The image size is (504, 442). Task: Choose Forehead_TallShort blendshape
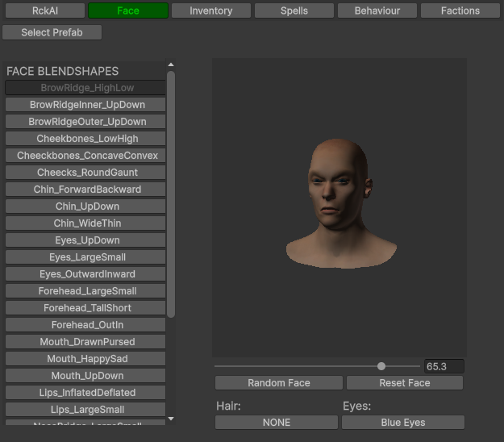click(85, 308)
